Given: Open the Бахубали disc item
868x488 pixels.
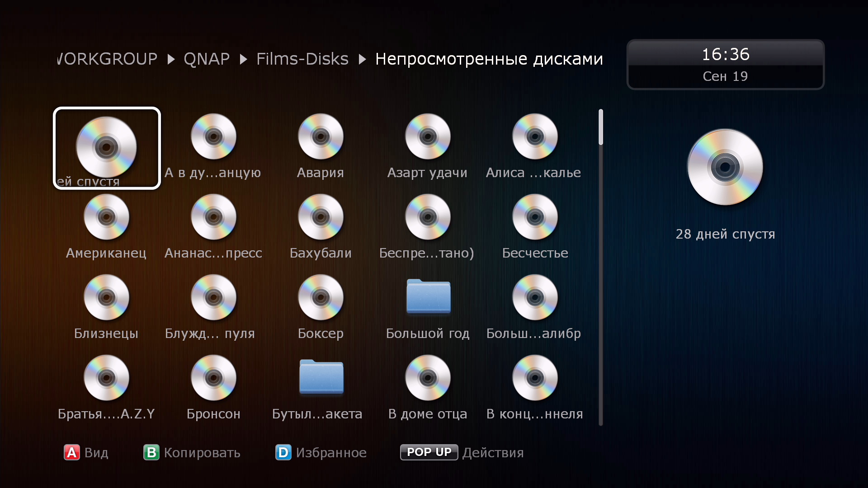Looking at the screenshot, I should pos(321,217).
